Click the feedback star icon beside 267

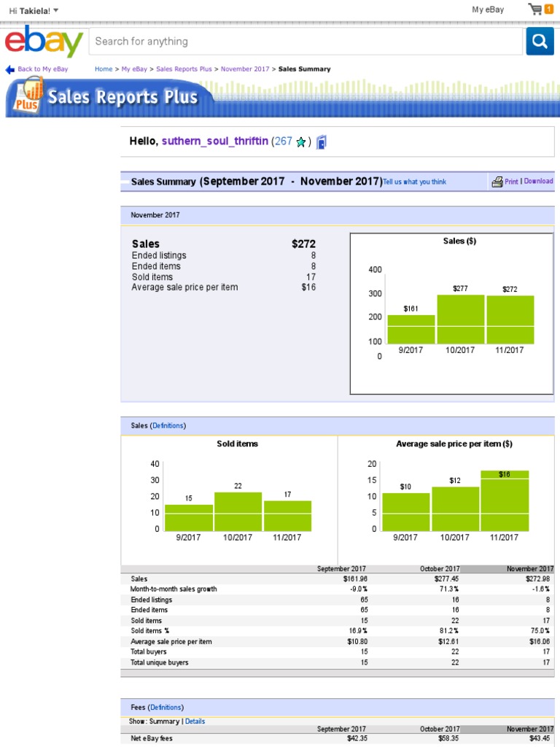(x=300, y=142)
